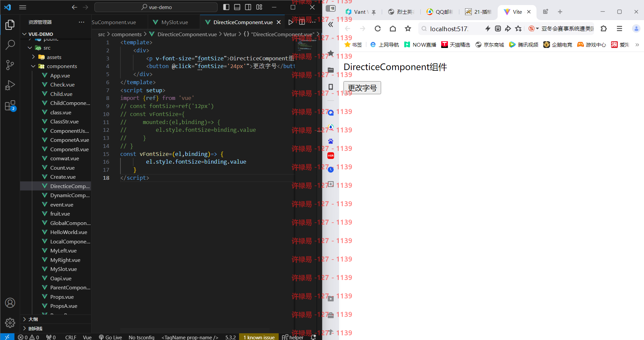Screen dimensions: 644x340
Task: Open the Run and Debug view
Action: tap(10, 85)
